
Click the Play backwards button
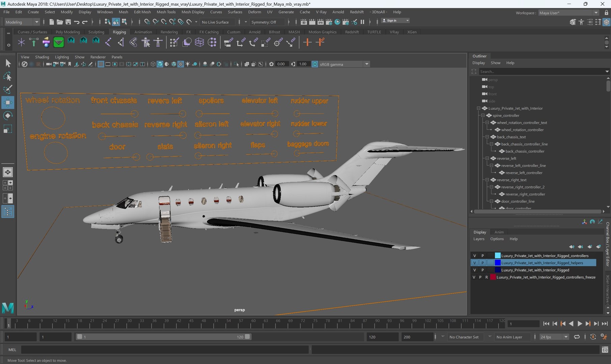click(571, 324)
